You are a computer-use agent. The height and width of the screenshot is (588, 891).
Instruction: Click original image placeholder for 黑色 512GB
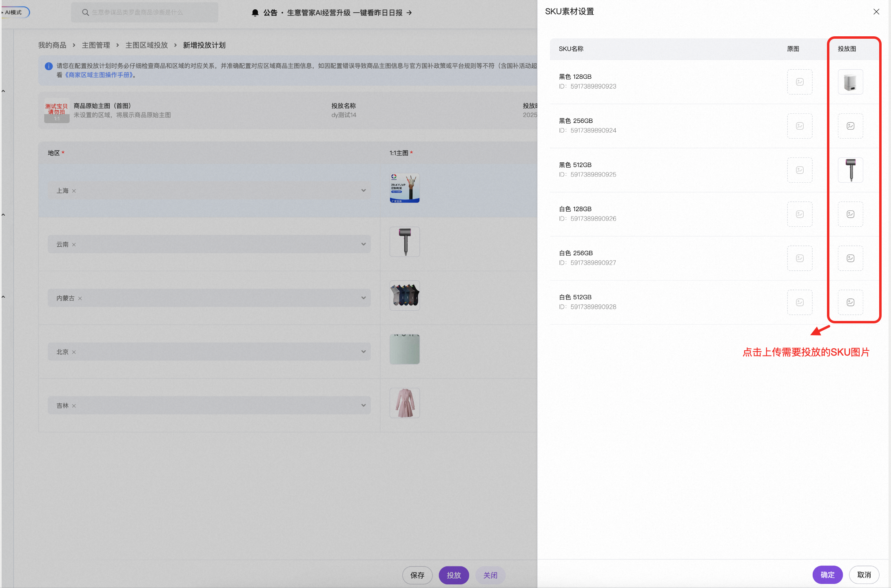pyautogui.click(x=800, y=170)
